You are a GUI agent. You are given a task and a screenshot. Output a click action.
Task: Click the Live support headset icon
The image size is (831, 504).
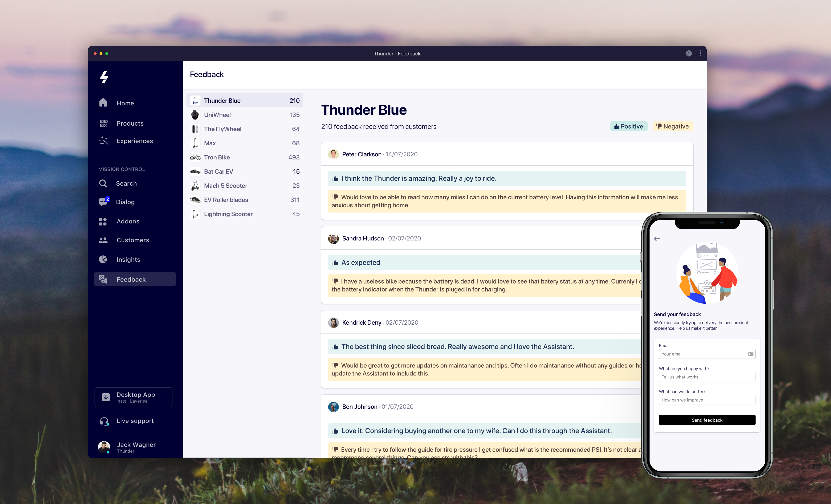click(104, 421)
